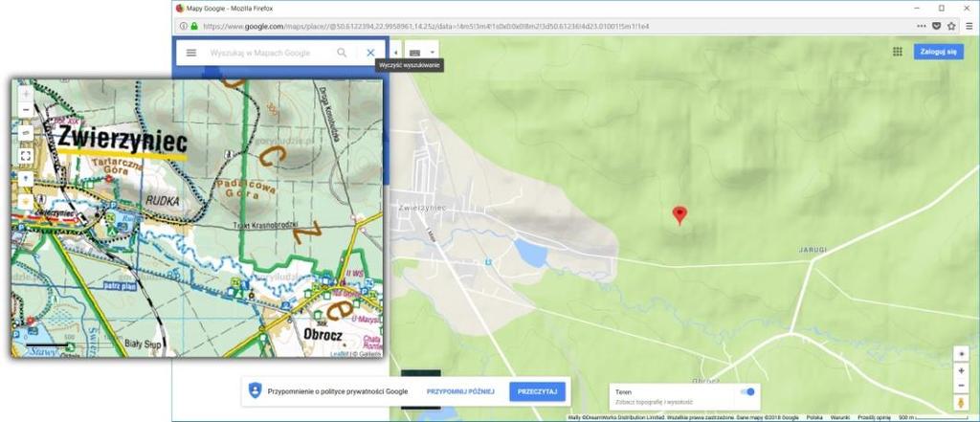Click the measure tool on the tourist map
Viewport: 980px width, 422px height.
pyautogui.click(x=26, y=133)
